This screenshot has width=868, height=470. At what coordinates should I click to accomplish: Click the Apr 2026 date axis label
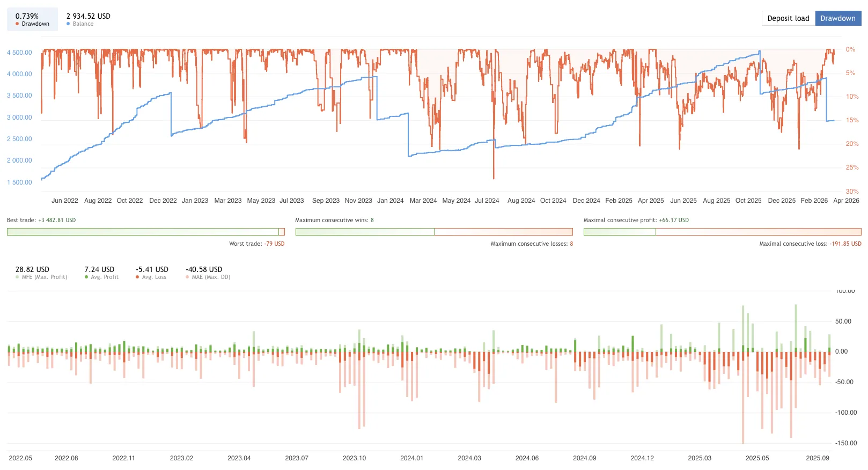coord(846,201)
